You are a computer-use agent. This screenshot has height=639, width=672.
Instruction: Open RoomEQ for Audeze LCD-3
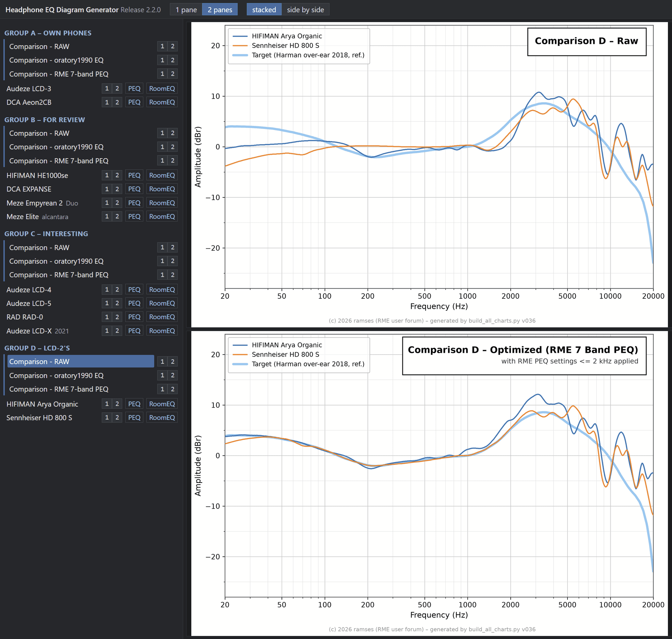click(x=162, y=88)
